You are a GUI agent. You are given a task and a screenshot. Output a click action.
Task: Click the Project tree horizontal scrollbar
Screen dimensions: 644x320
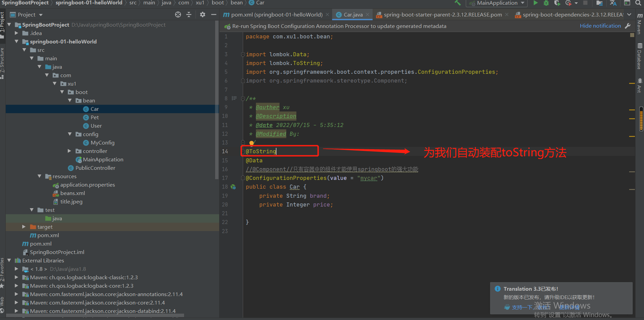point(95,316)
